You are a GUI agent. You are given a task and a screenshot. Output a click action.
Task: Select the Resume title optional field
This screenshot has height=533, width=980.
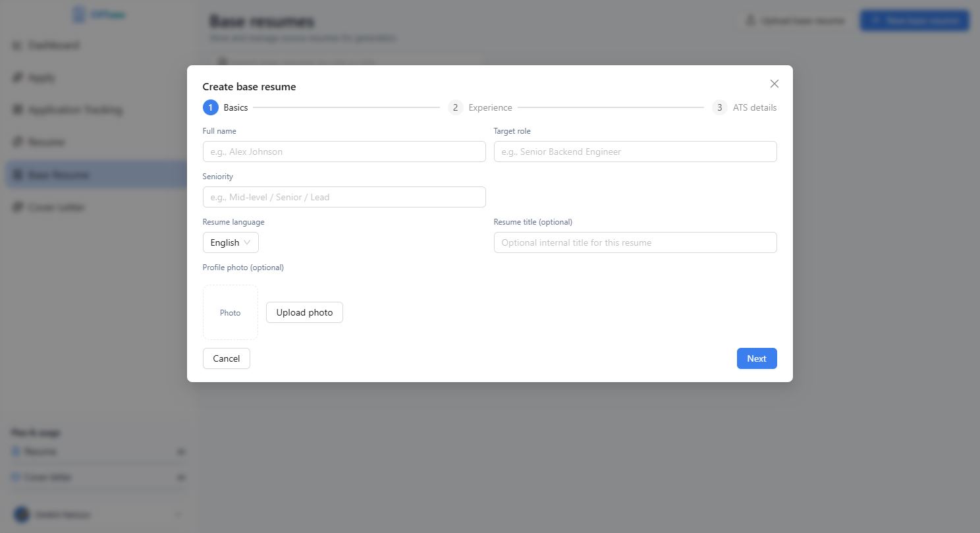pos(635,242)
